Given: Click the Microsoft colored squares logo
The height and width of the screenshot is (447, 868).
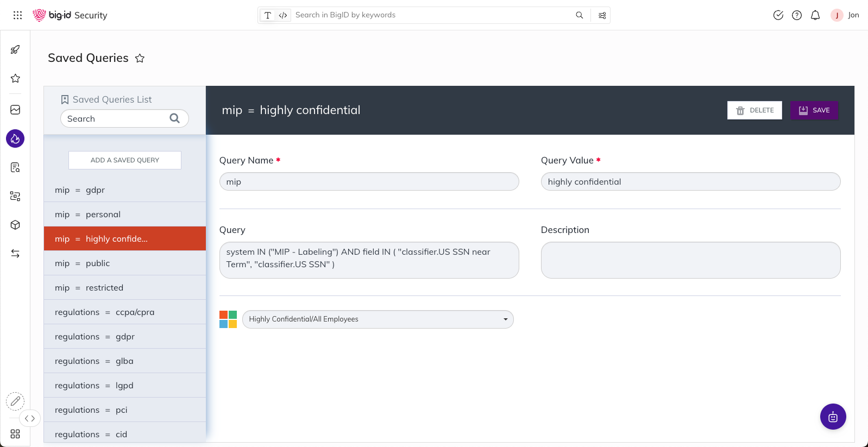Looking at the screenshot, I should tap(228, 319).
